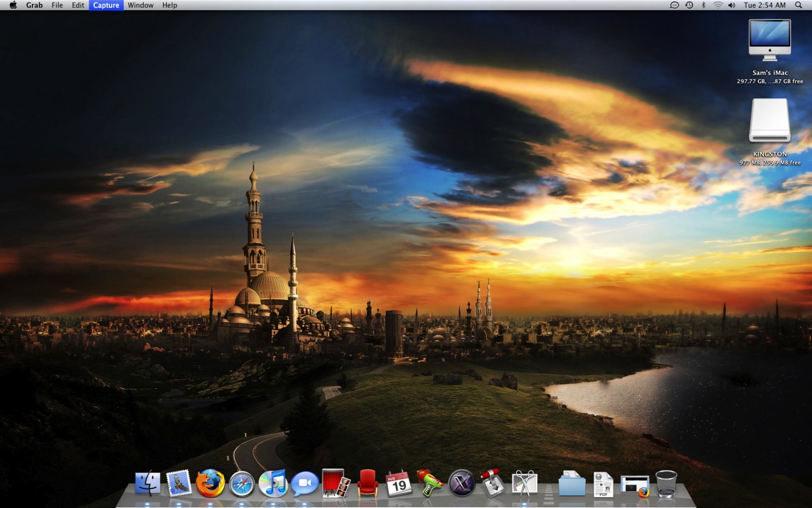Screen dimensions: 812x508
Task: Open the Window menu
Action: pos(141,5)
